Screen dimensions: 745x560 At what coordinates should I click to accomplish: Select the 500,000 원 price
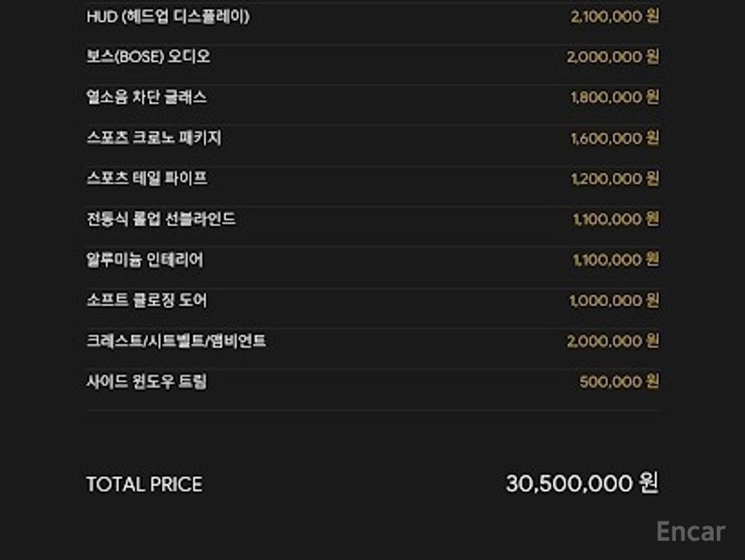point(619,381)
